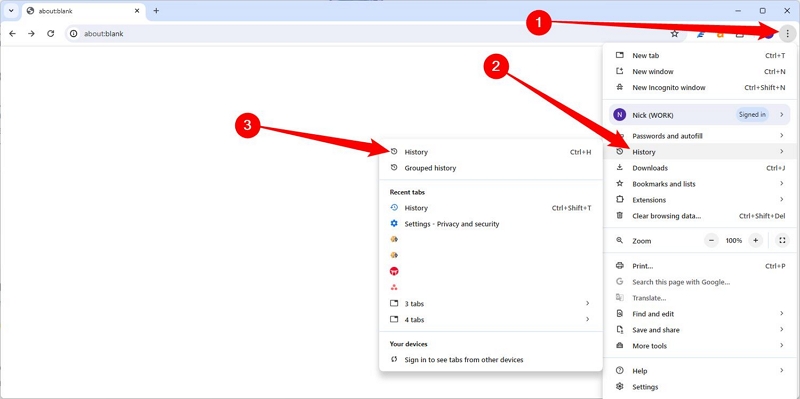Open the Nick (WORK) profile entry
The image size is (800, 399).
pos(699,115)
